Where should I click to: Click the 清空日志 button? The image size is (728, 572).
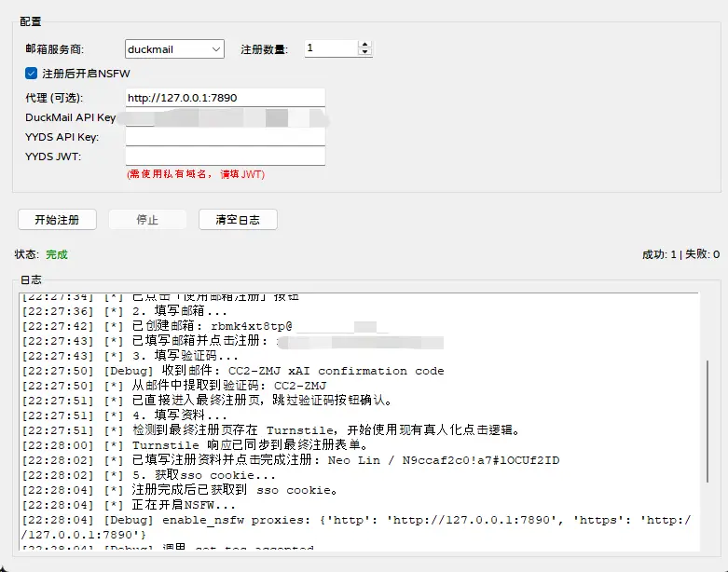(238, 220)
